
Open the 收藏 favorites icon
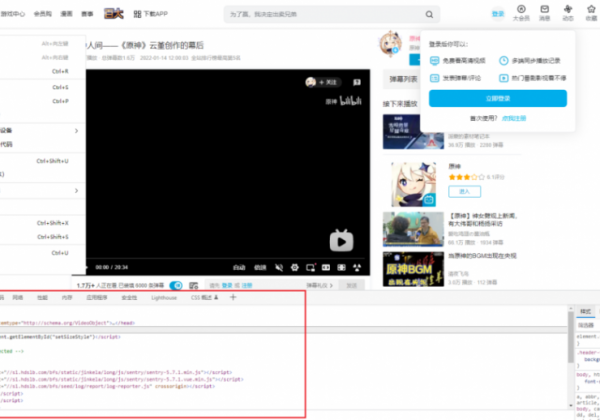[591, 13]
